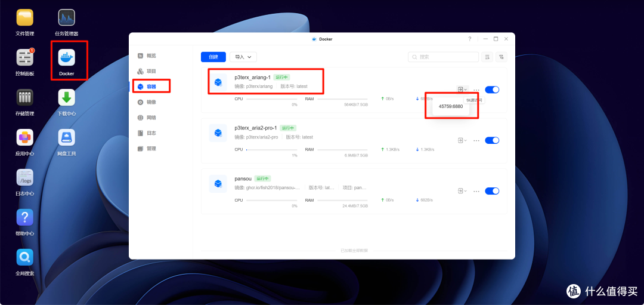644x305 pixels.
Task: Click the help question mark in Docker window
Action: pos(470,39)
